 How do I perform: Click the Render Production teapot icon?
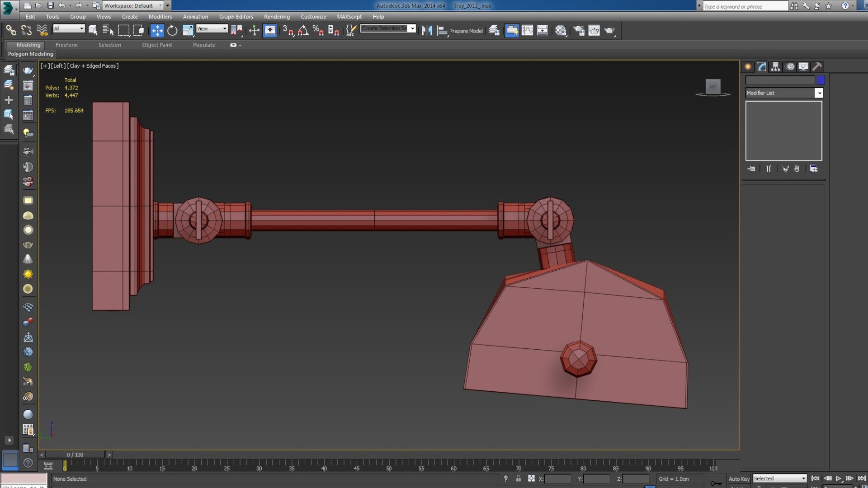pos(610,30)
